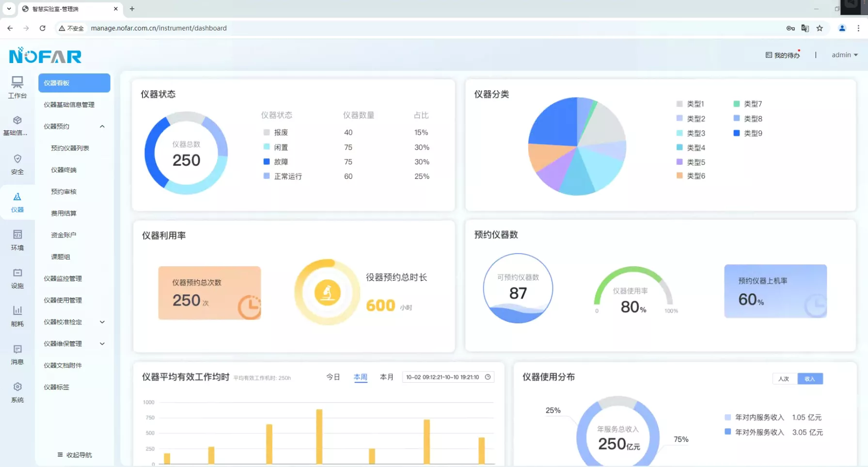Viewport: 868px width, 467px height.
Task: Collapse the 仪器预约 submenu
Action: click(x=102, y=126)
